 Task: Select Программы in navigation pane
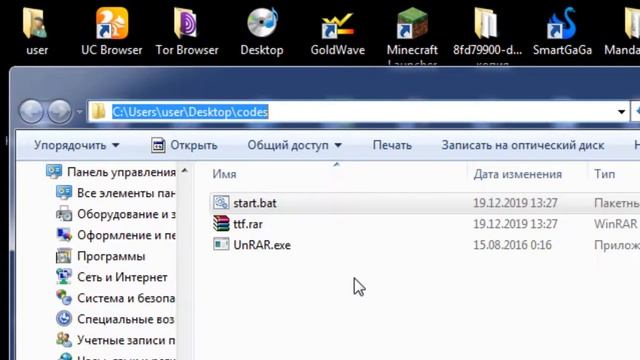coord(111,256)
